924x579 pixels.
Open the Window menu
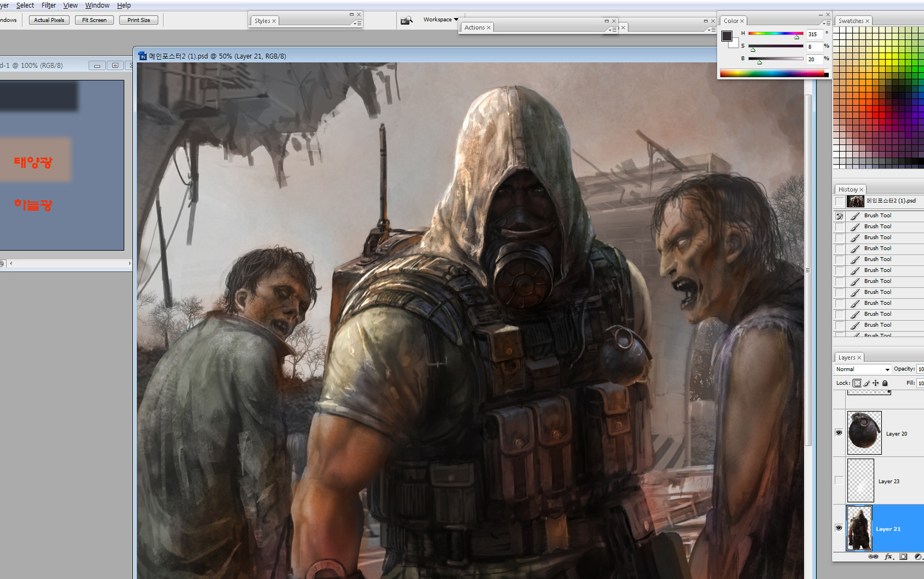point(97,5)
